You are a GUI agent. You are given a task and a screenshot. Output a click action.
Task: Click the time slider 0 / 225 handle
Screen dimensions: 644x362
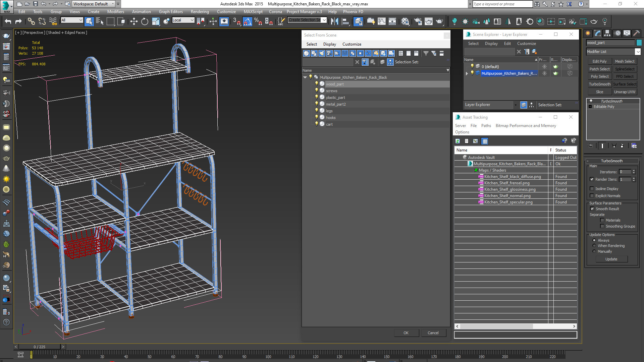40,347
